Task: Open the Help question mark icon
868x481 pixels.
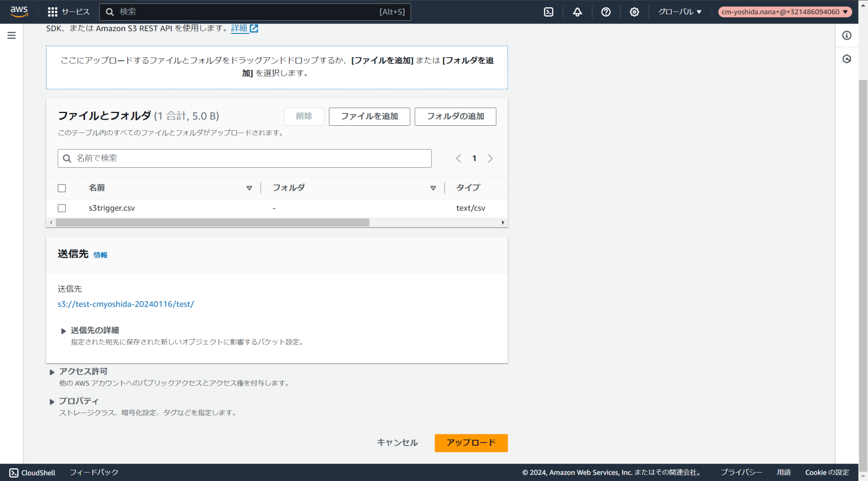Action: [x=606, y=12]
